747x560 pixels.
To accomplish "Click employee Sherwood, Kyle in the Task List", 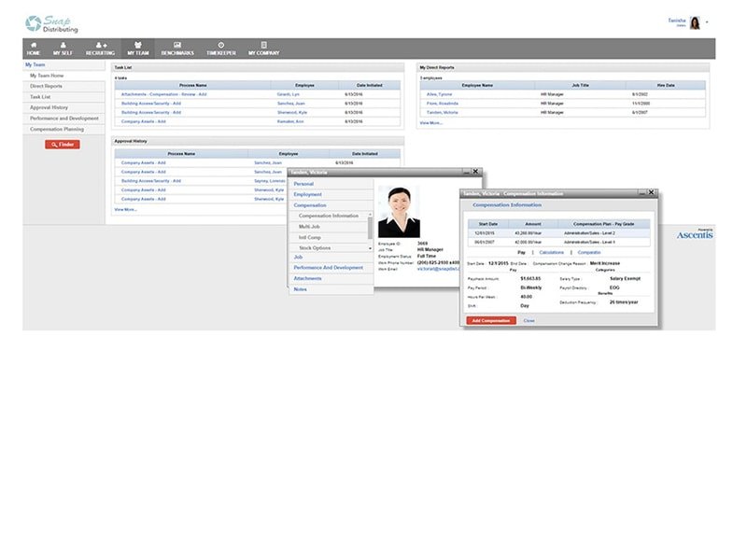I will click(292, 112).
